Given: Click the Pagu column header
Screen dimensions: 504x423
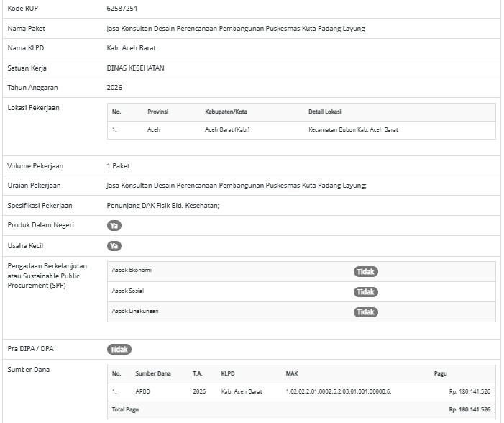Looking at the screenshot, I should [x=441, y=373].
